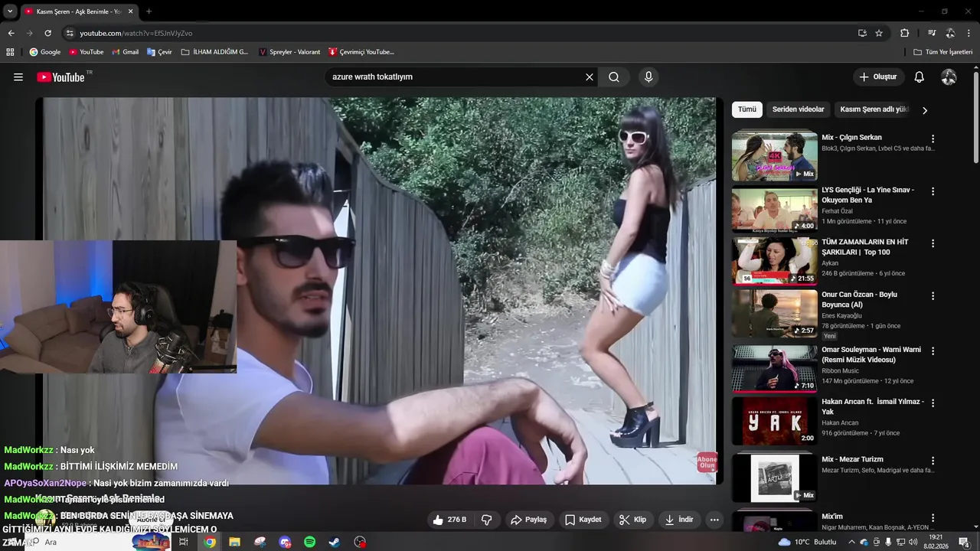The width and height of the screenshot is (980, 551).
Task: Open options for Mix - Çılgın Serkan
Action: [x=933, y=139]
